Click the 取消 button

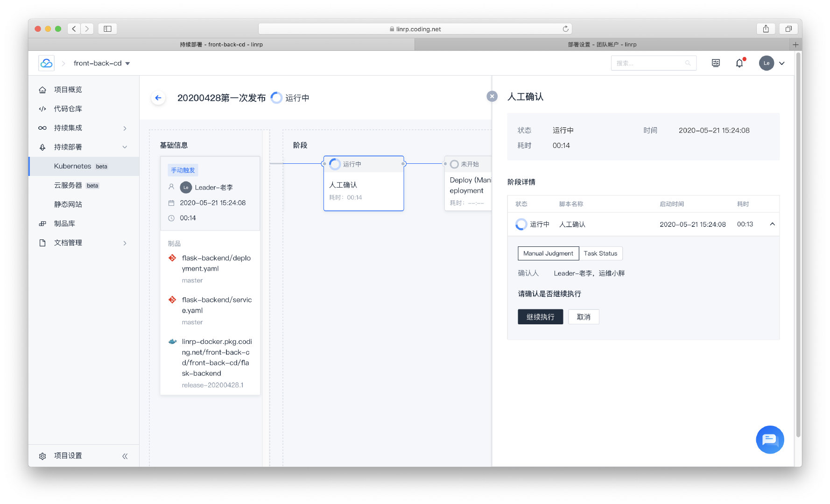click(x=584, y=317)
